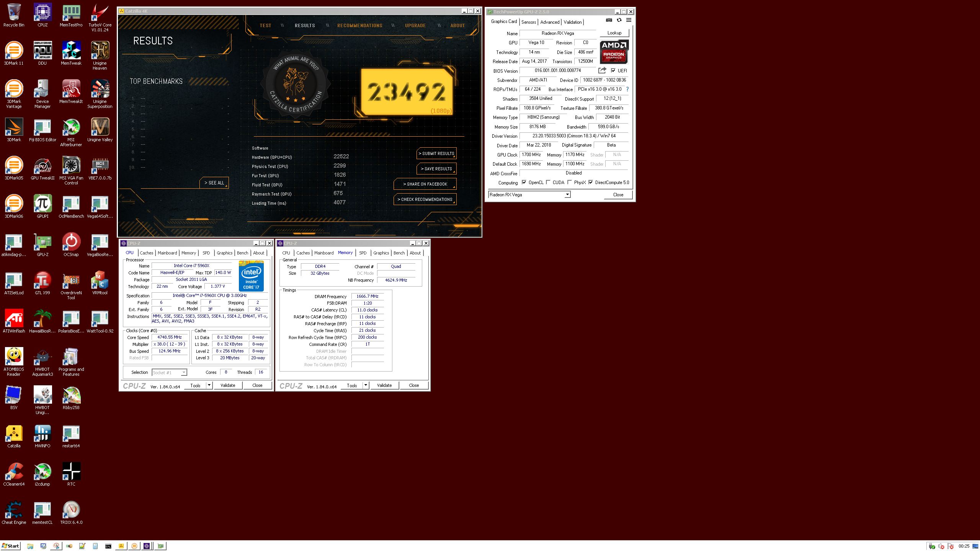This screenshot has height=551, width=980.
Task: Click the GPU-Z refresh icon
Action: pyautogui.click(x=619, y=20)
